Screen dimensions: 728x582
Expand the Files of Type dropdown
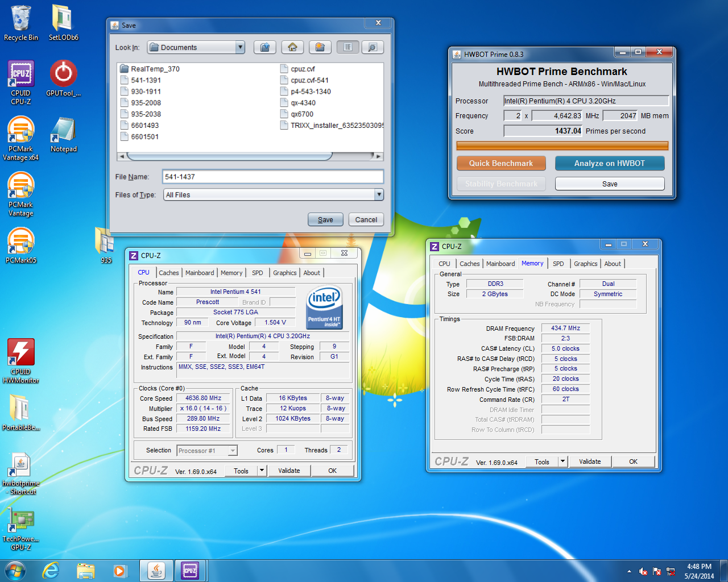click(x=379, y=194)
